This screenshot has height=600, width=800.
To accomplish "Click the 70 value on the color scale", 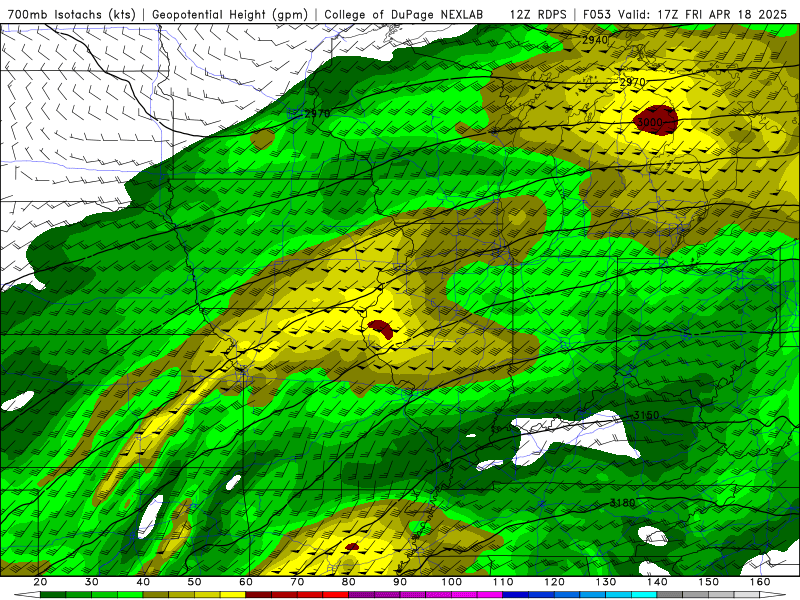I will 297,582.
